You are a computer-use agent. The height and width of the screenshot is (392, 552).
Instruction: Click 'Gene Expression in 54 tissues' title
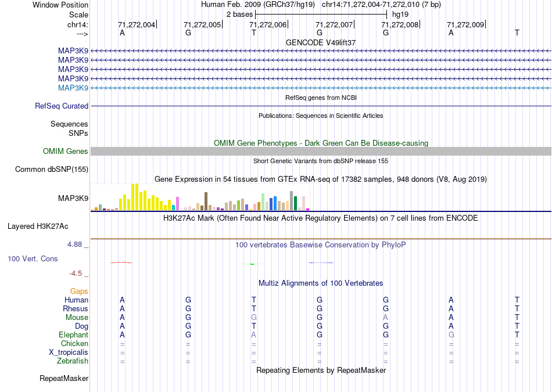click(x=321, y=179)
